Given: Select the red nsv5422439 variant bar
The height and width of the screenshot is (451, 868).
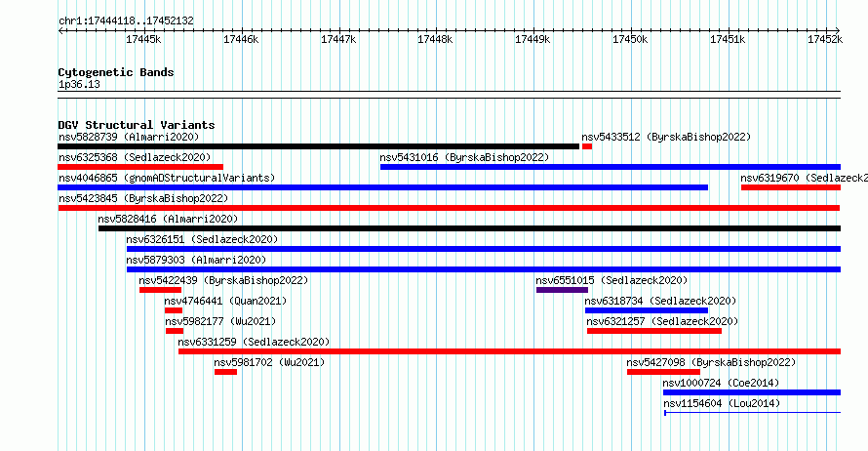Looking at the screenshot, I should [161, 290].
